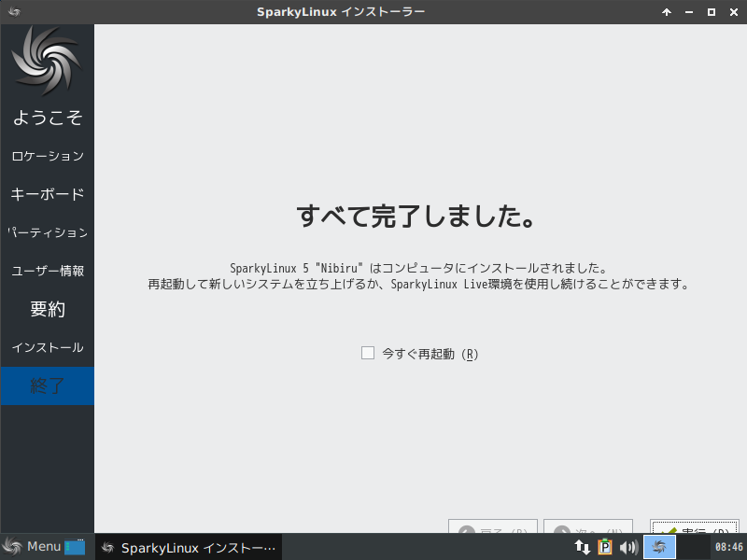This screenshot has width=747, height=560.
Task: Open the Menu button on taskbar
Action: click(32, 547)
